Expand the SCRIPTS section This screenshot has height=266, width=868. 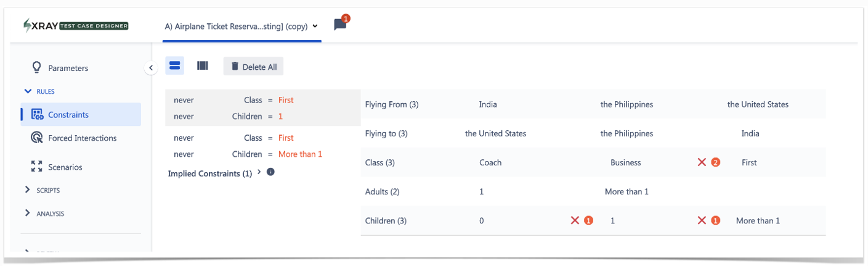(x=28, y=190)
